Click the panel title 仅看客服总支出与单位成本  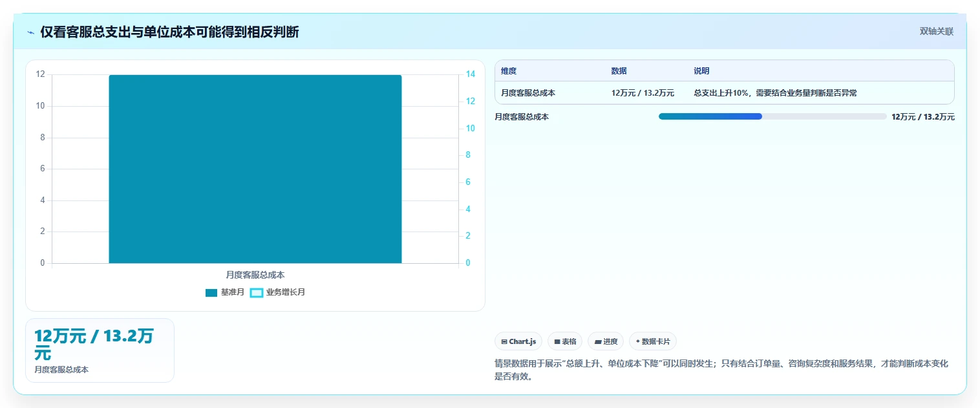[169, 32]
